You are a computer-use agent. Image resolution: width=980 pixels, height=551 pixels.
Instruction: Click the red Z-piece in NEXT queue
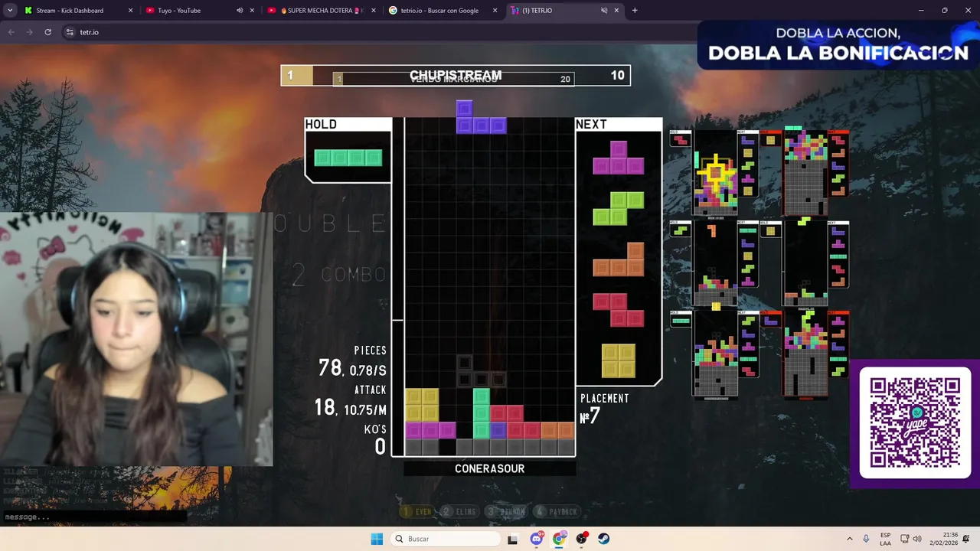click(618, 310)
